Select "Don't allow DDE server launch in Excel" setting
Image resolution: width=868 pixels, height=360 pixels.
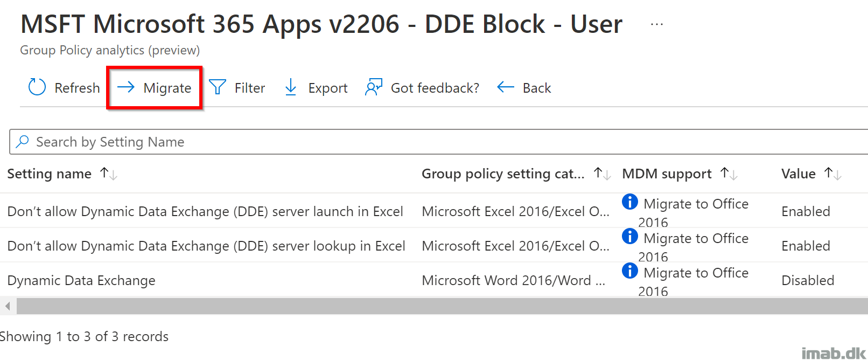[205, 211]
